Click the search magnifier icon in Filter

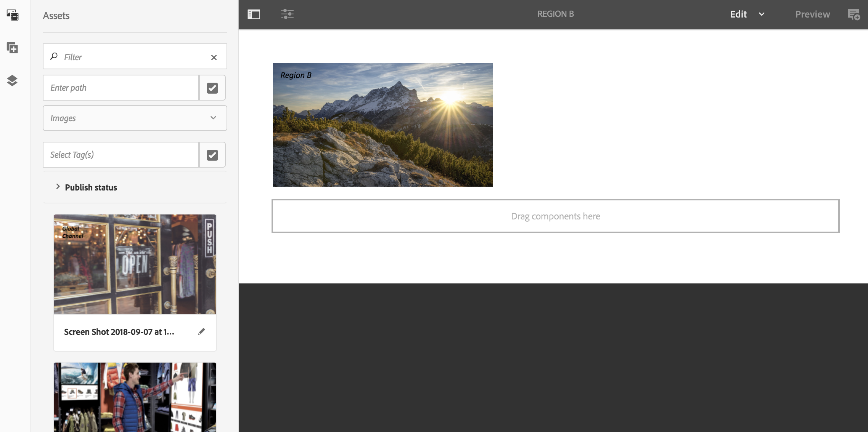(54, 56)
